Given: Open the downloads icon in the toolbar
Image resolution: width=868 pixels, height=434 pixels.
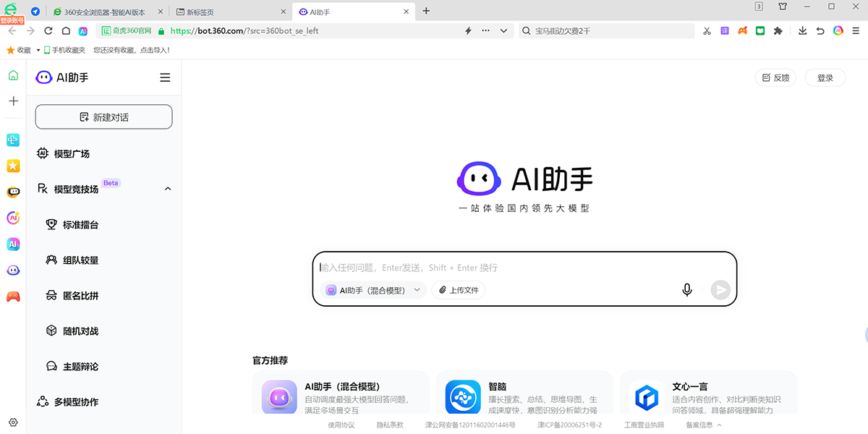Looking at the screenshot, I should coord(803,30).
